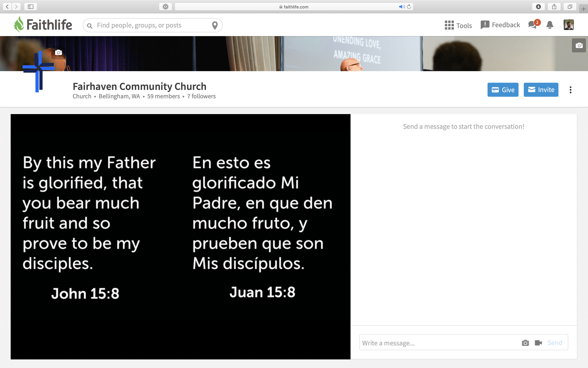This screenshot has height=368, width=588.
Task: Click the Give button
Action: pyautogui.click(x=503, y=90)
